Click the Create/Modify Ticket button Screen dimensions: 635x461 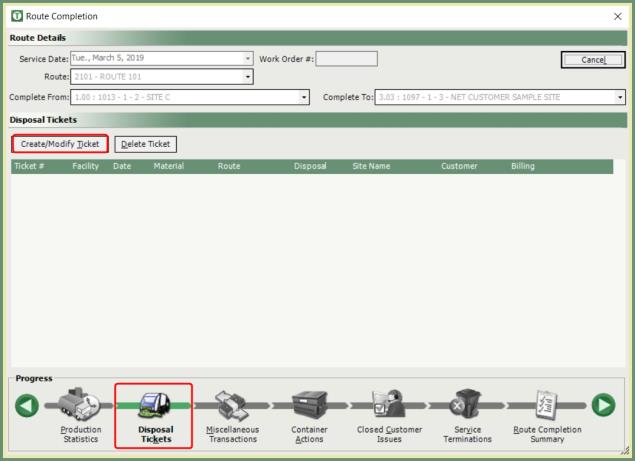coord(60,144)
